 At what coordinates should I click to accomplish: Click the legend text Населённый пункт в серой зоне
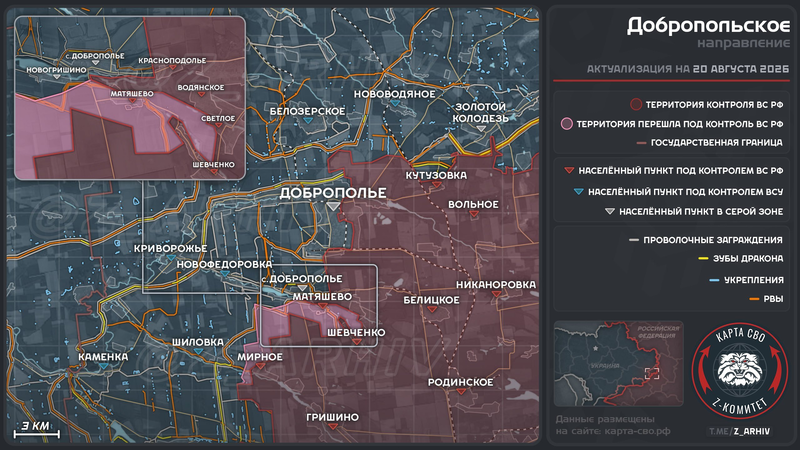pos(701,211)
